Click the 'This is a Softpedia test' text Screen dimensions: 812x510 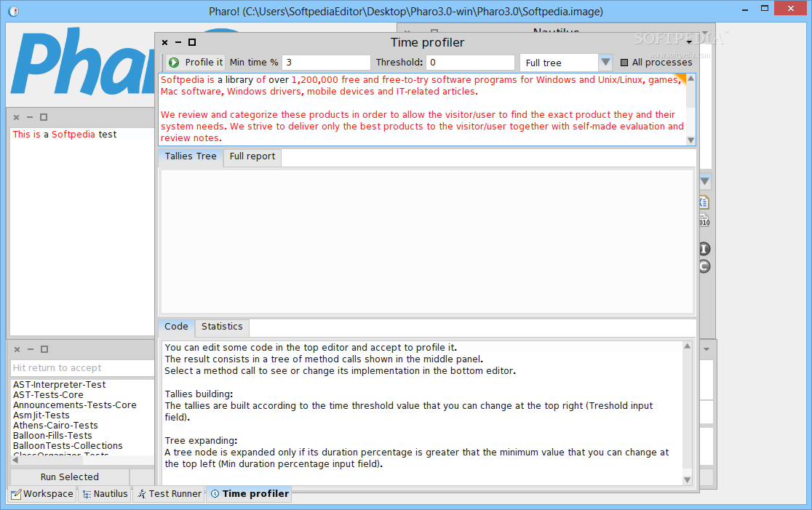65,135
